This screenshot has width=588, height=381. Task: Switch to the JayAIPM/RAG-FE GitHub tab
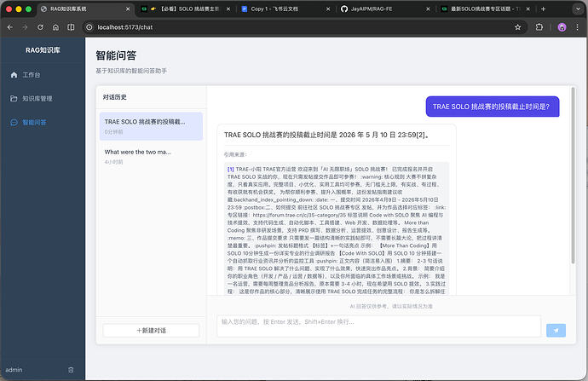(x=384, y=9)
